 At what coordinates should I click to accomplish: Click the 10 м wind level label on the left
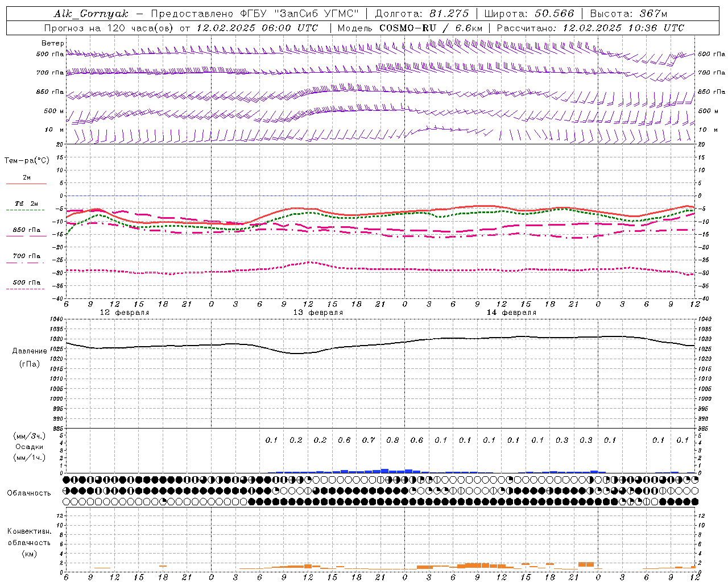coord(54,130)
